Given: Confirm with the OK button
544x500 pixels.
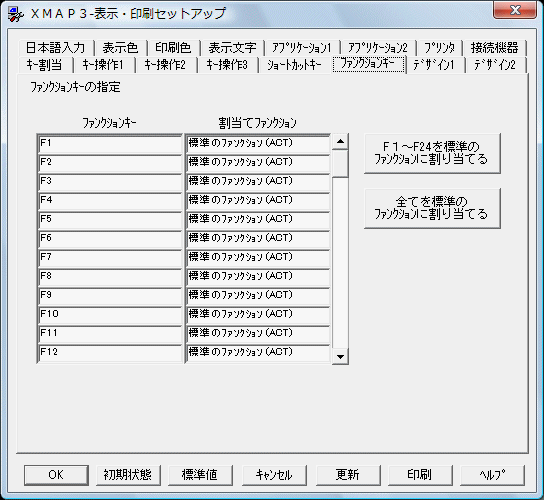Looking at the screenshot, I should click(x=56, y=475).
